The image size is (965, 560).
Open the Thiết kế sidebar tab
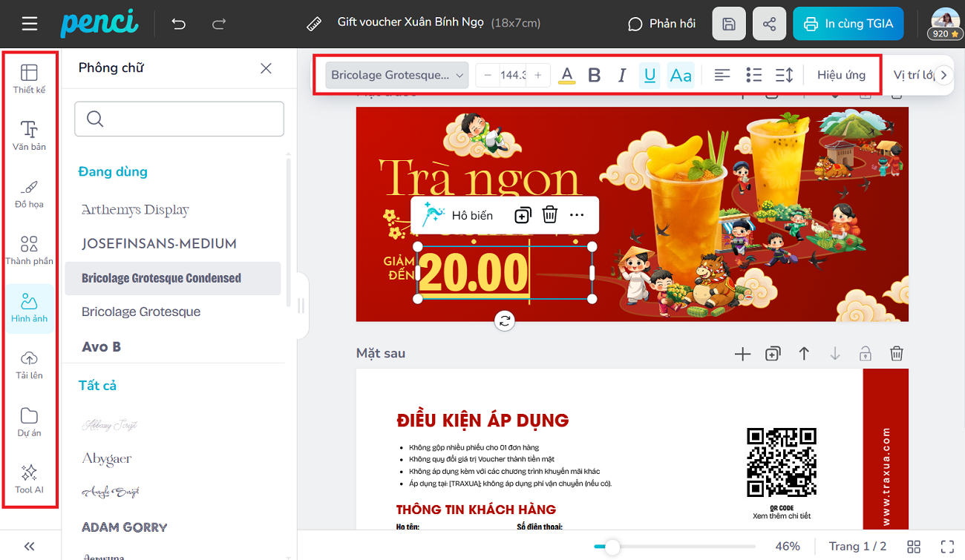pos(30,79)
